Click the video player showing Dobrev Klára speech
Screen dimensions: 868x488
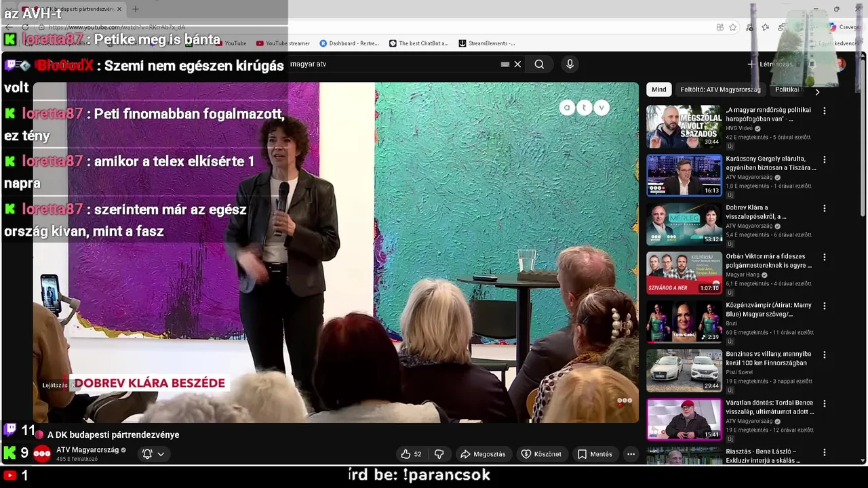tap(336, 252)
